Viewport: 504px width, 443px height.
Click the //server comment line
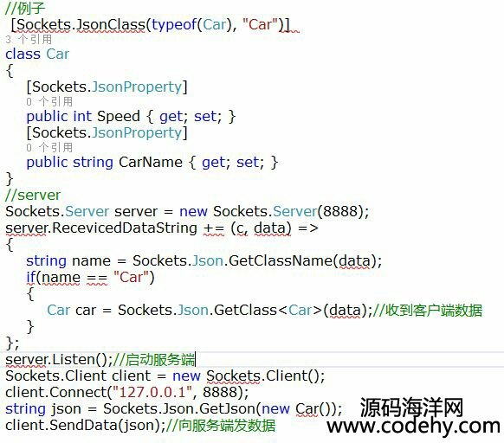pos(33,195)
